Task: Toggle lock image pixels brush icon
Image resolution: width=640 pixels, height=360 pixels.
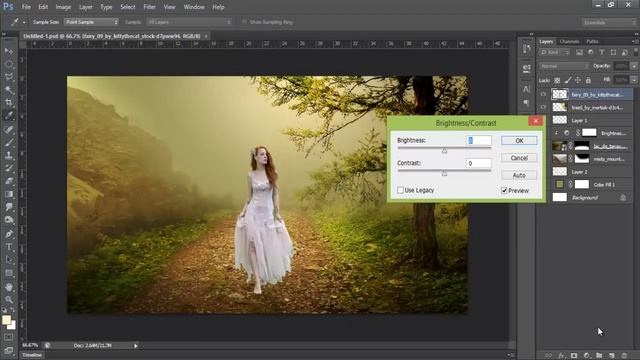Action: (568, 80)
